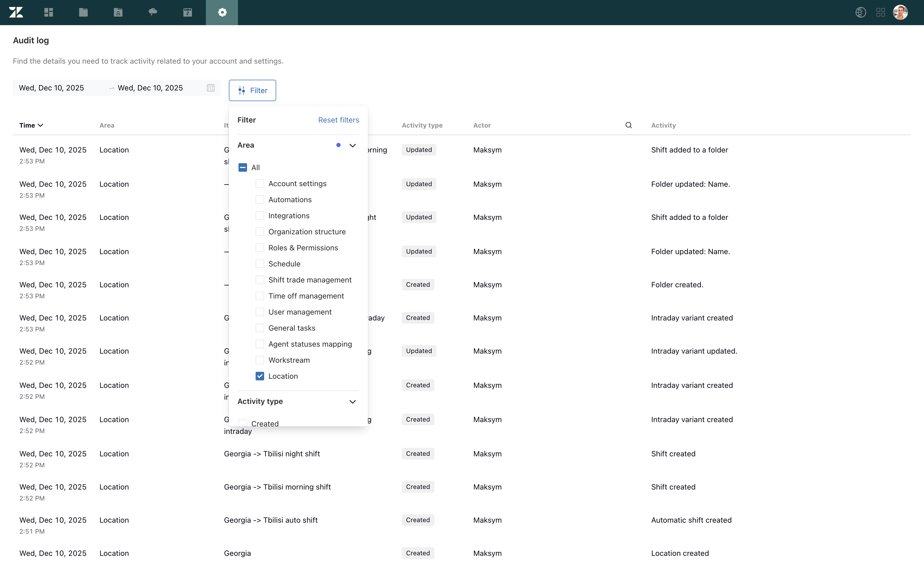Click the settings gear icon in navbar
This screenshot has height=562, width=924.
222,12
